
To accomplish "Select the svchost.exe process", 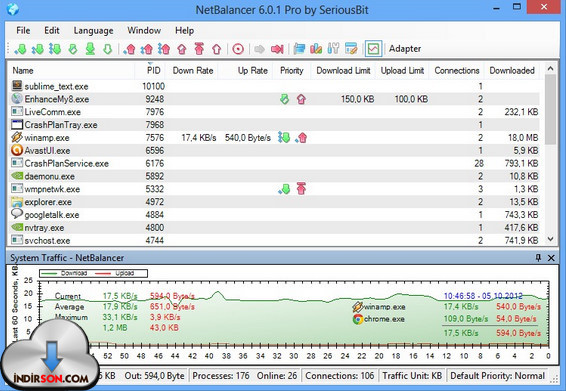I will click(x=274, y=240).
